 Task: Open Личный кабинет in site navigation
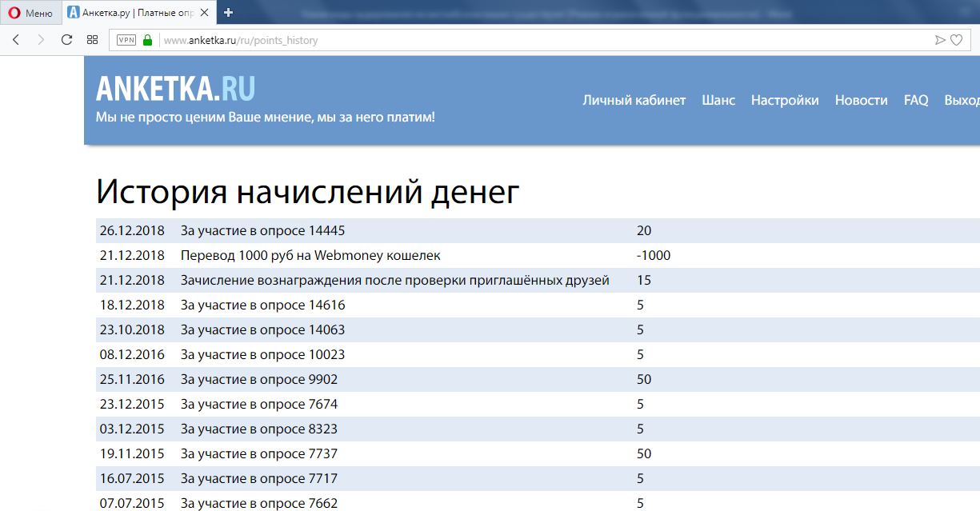click(634, 100)
